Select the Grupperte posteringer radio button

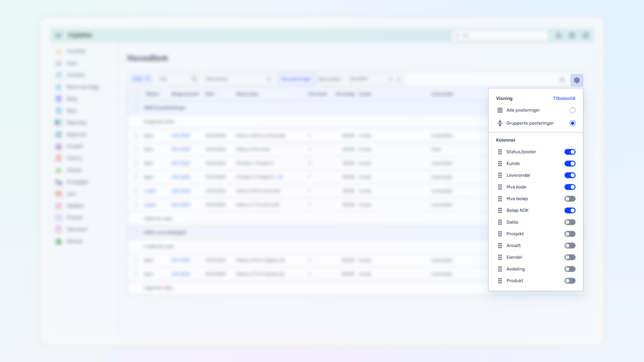coord(572,123)
